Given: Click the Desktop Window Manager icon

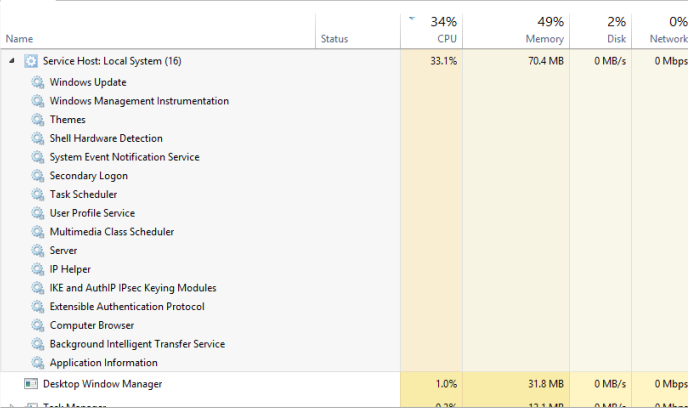Looking at the screenshot, I should 30,384.
